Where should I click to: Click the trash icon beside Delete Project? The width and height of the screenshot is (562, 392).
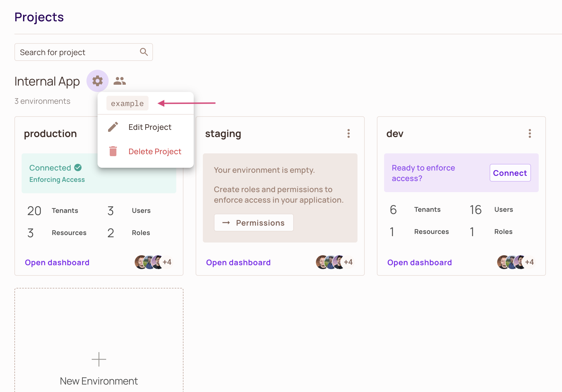click(x=113, y=151)
